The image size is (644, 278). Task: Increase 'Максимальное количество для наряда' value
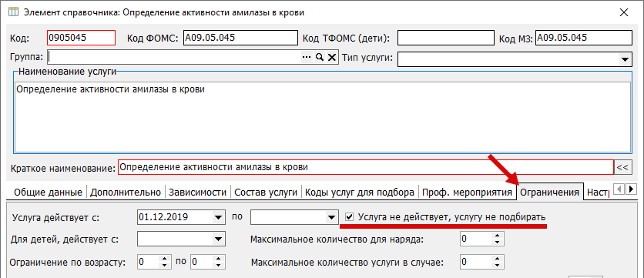(498, 236)
